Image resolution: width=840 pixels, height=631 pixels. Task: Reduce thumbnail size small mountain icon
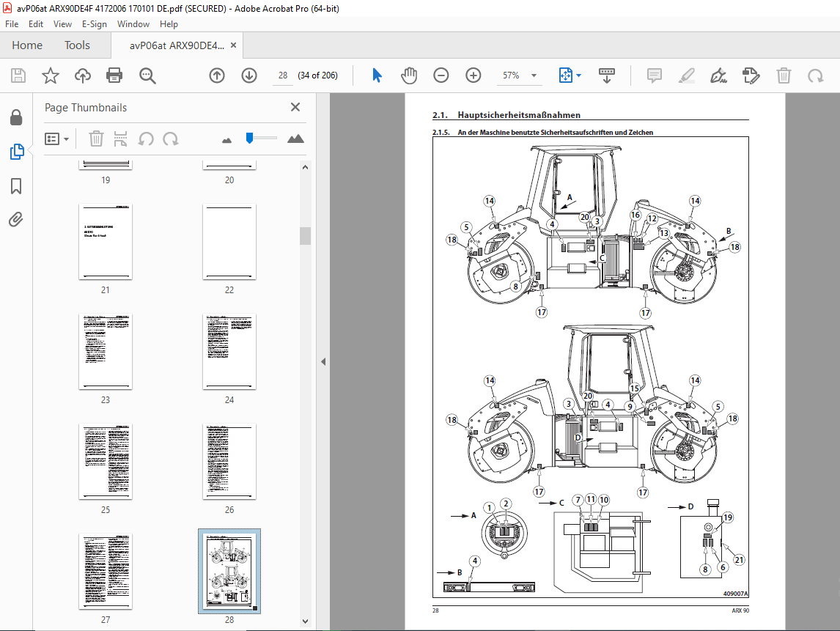(x=226, y=140)
